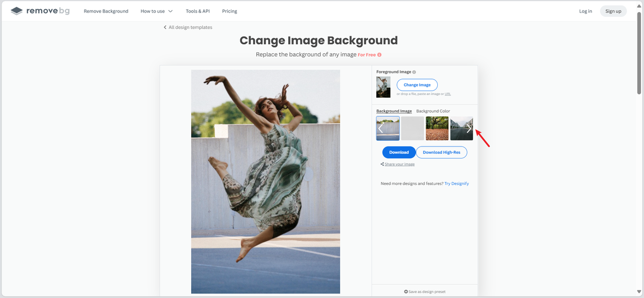This screenshot has width=644, height=298.
Task: Click Share your image link
Action: point(397,164)
